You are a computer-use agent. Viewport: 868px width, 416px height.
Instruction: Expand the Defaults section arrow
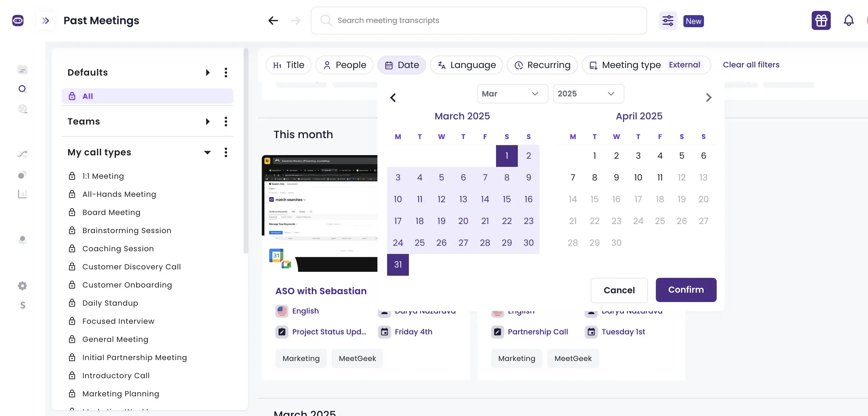(208, 73)
